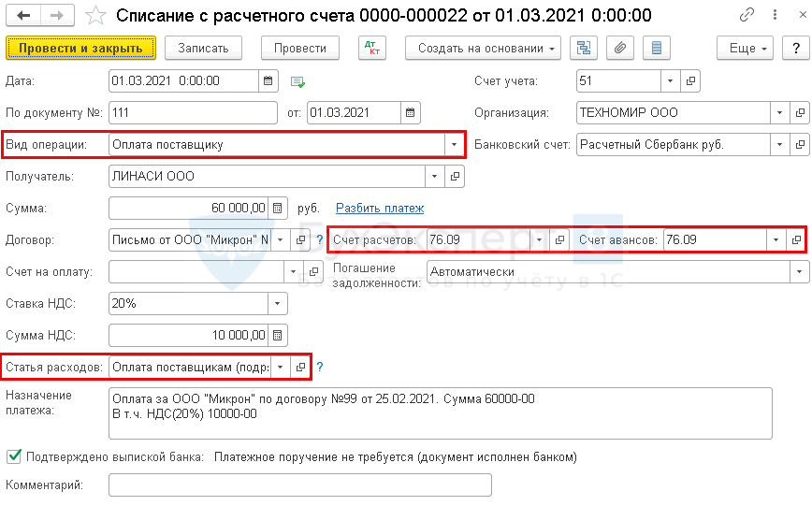
Task: Go forward with the right arrow button
Action: point(57,16)
